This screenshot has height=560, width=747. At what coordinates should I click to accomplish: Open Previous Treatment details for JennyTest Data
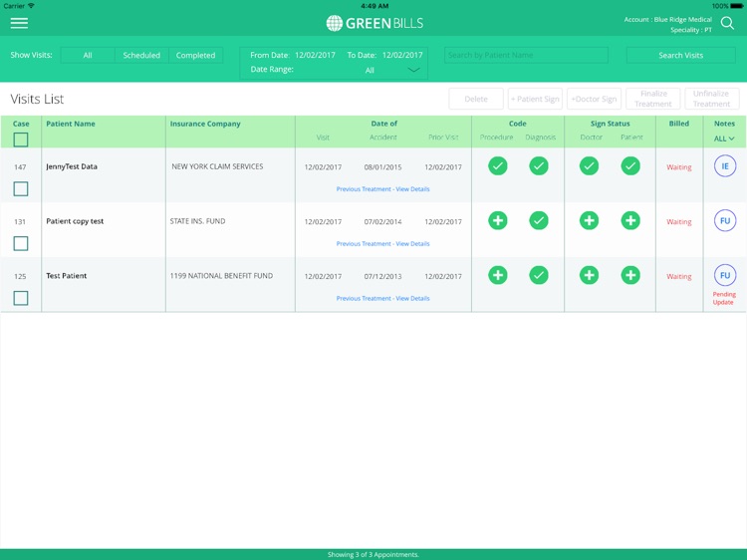(383, 189)
